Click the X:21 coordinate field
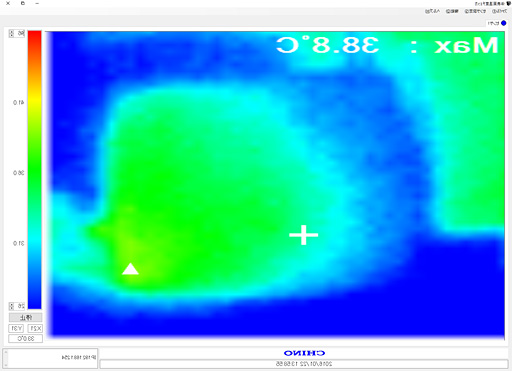The width and height of the screenshot is (512, 371). (x=35, y=329)
